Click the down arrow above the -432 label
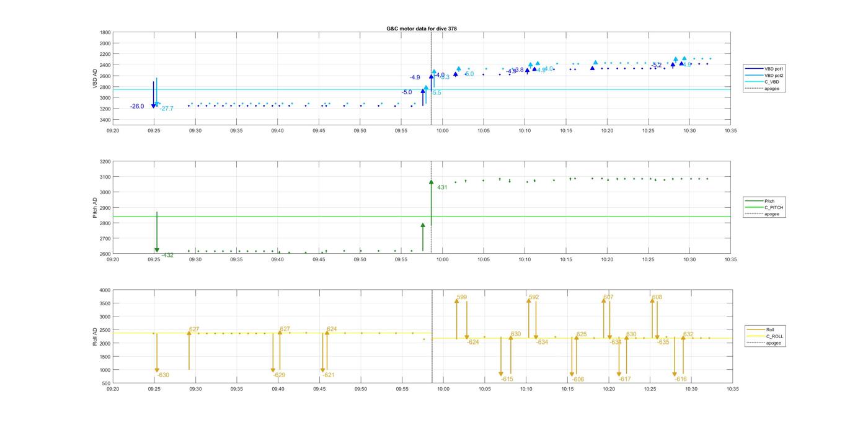The height and width of the screenshot is (430, 868). [157, 233]
